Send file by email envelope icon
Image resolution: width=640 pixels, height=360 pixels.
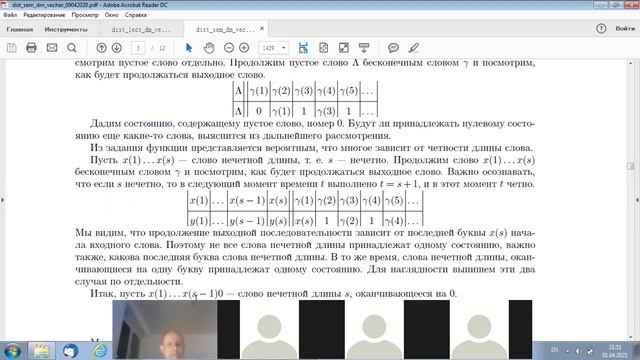(52, 48)
